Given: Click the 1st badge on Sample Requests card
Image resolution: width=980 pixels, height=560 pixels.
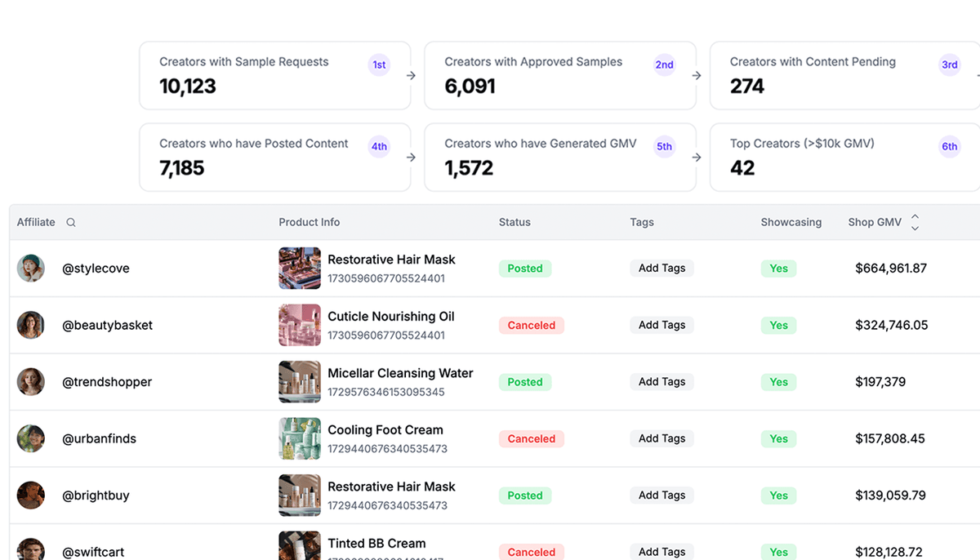Looking at the screenshot, I should [x=378, y=64].
